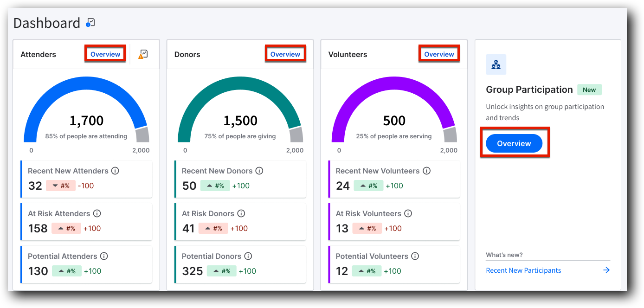Open the Attenders Overview link
This screenshot has height=308, width=644.
point(105,54)
